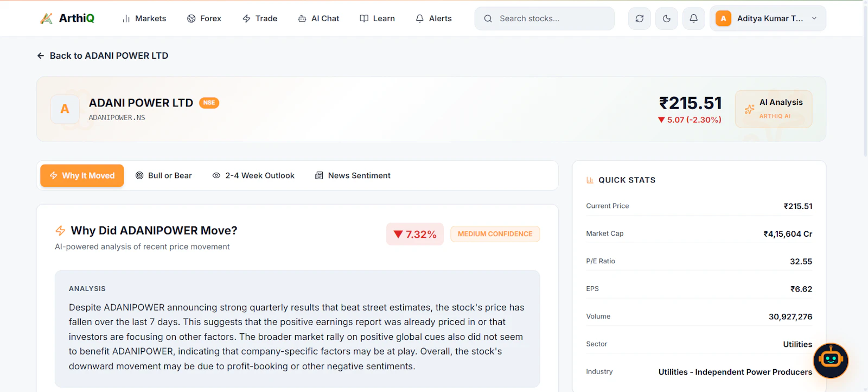Switch to the Bull or Bear tab
This screenshot has width=868, height=392.
click(x=163, y=175)
